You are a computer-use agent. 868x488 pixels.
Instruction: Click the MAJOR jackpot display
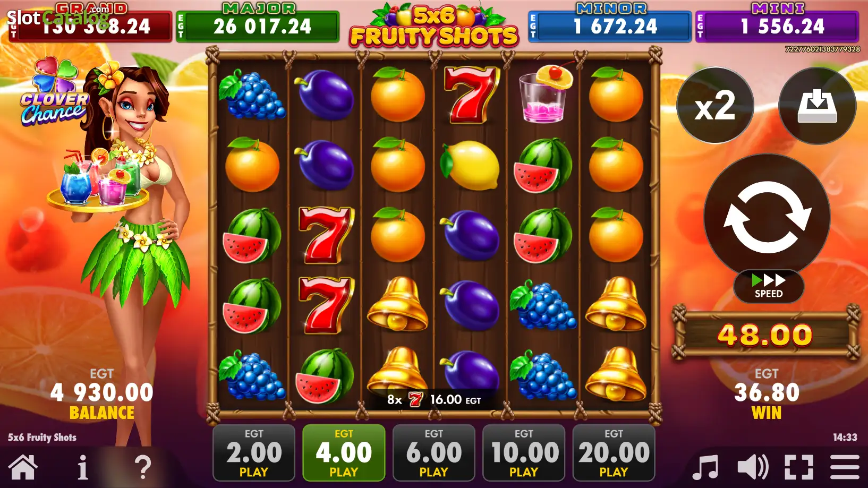pyautogui.click(x=258, y=24)
